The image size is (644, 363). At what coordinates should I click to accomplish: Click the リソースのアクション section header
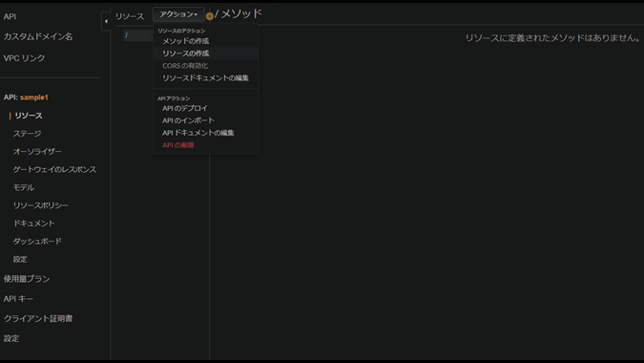click(x=181, y=31)
